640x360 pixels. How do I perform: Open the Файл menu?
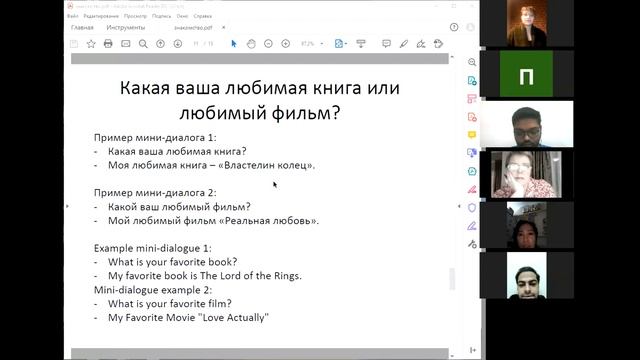[x=73, y=16]
